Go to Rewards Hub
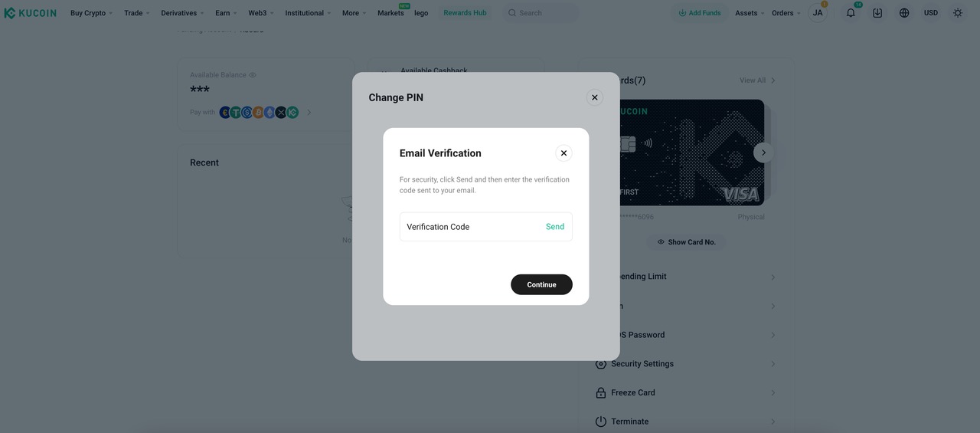 (x=465, y=13)
